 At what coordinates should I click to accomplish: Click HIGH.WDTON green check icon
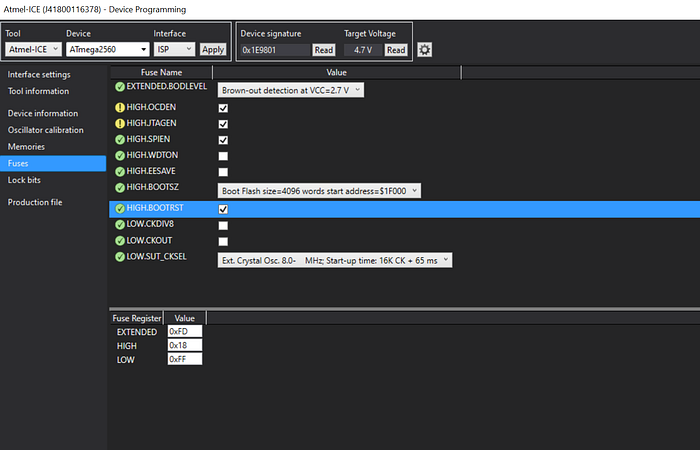click(x=120, y=155)
